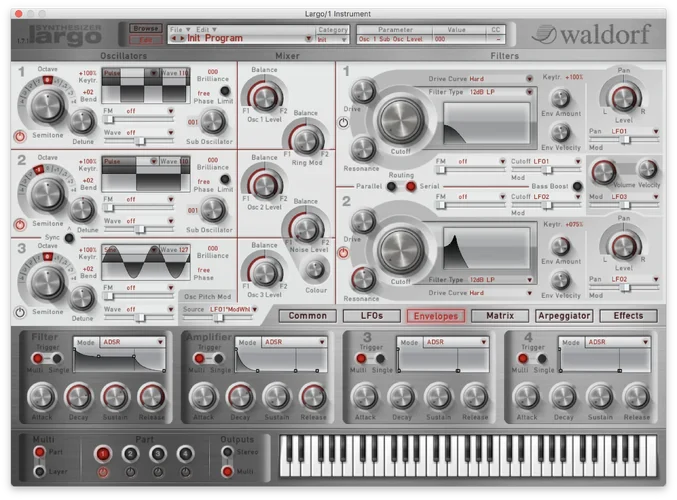677x500 pixels.
Task: Select part 1 button
Action: [103, 454]
